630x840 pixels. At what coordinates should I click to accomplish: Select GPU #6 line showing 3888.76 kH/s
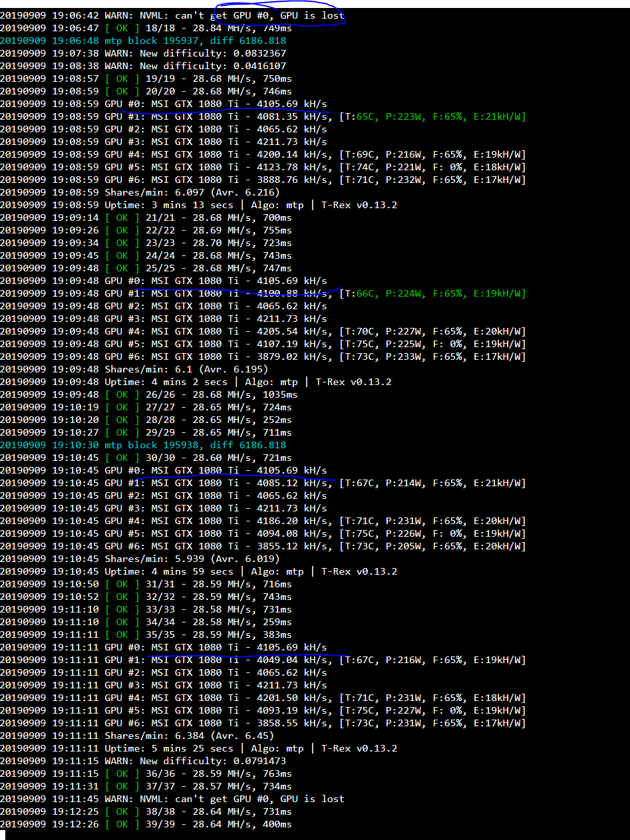point(263,180)
